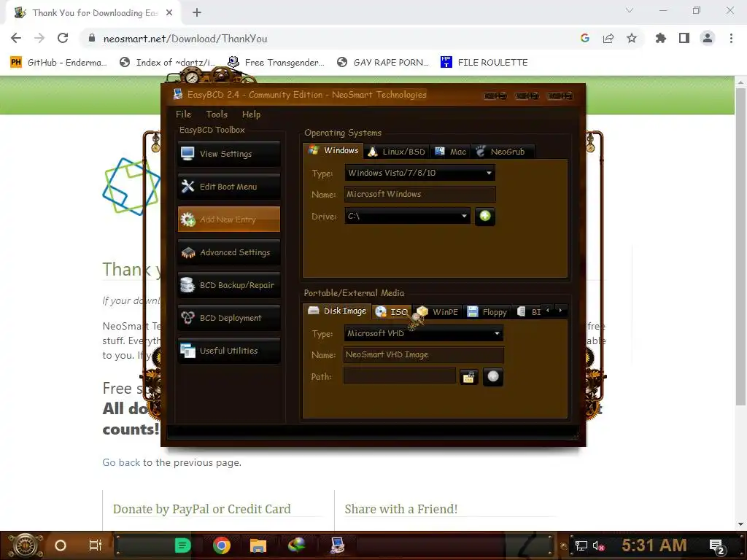Image resolution: width=747 pixels, height=560 pixels.
Task: Click the neosmart.net address bar URL
Action: pyautogui.click(x=185, y=39)
